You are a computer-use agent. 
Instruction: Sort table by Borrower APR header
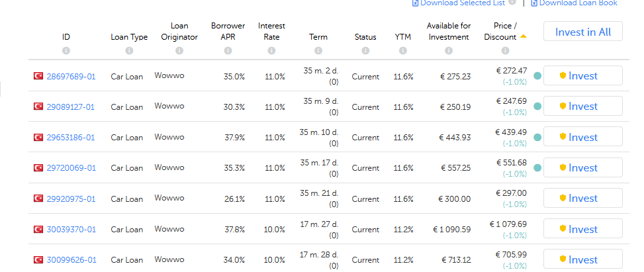(228, 31)
